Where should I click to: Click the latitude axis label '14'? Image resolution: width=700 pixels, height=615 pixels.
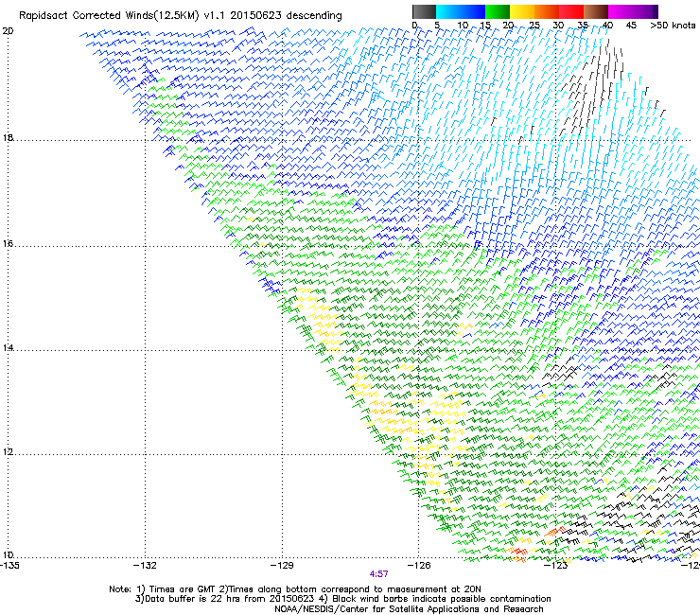[8, 347]
